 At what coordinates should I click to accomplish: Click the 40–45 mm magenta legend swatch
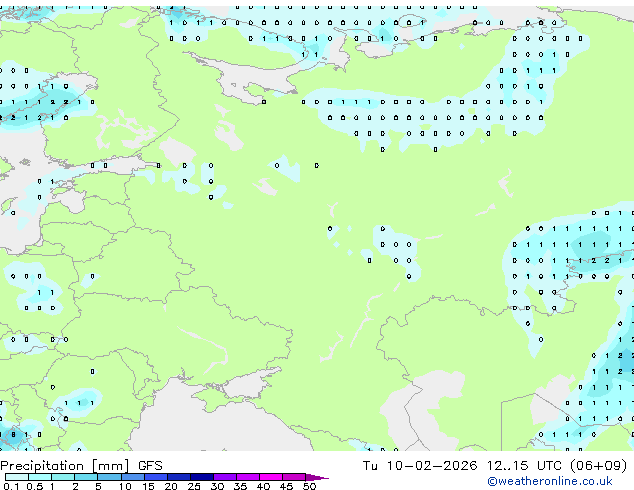pyautogui.click(x=271, y=477)
